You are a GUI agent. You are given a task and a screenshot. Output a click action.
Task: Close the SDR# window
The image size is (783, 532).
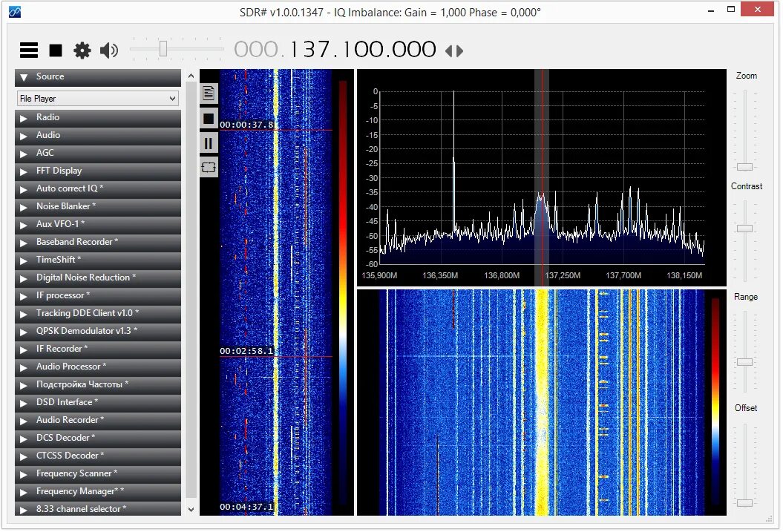pyautogui.click(x=758, y=9)
